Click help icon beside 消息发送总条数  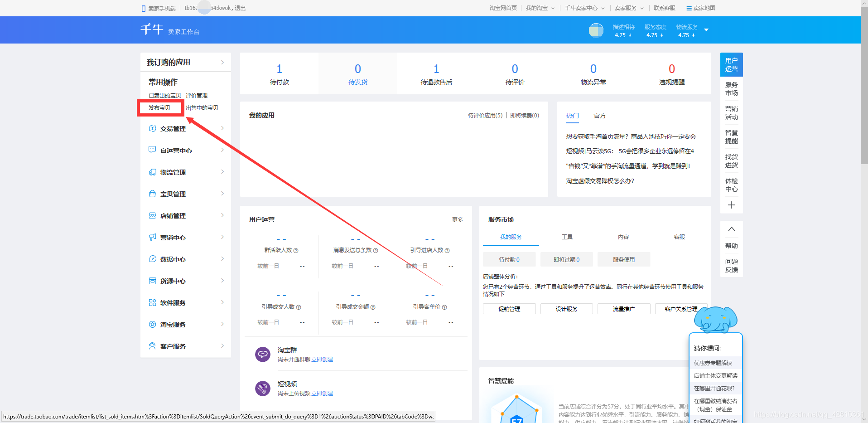pyautogui.click(x=376, y=251)
